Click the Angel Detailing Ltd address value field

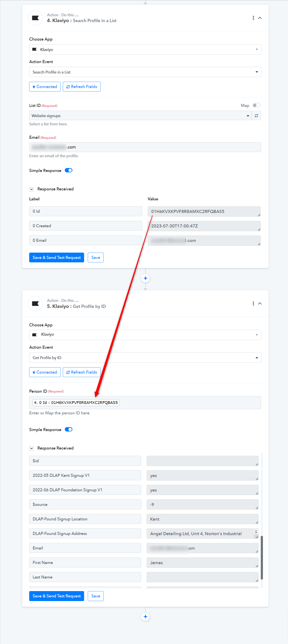[x=202, y=533]
